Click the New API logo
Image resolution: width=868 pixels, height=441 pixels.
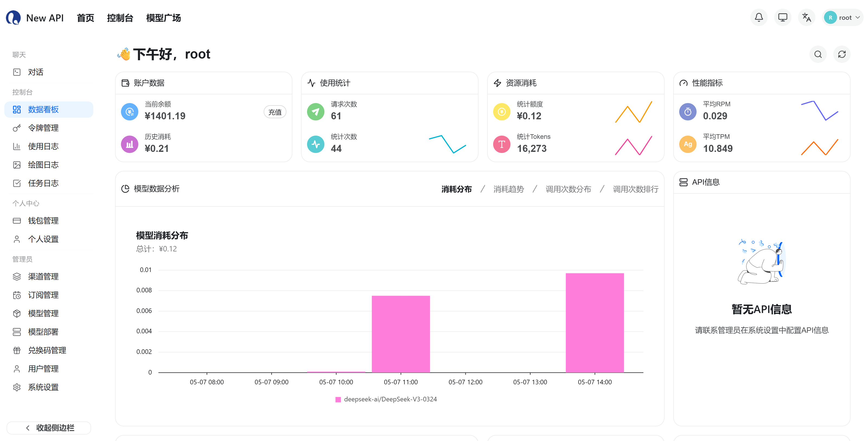[35, 18]
